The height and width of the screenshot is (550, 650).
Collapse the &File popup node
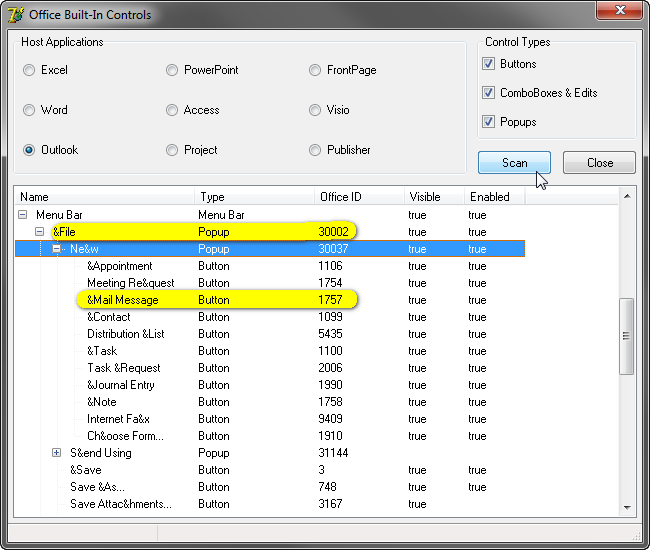[40, 232]
